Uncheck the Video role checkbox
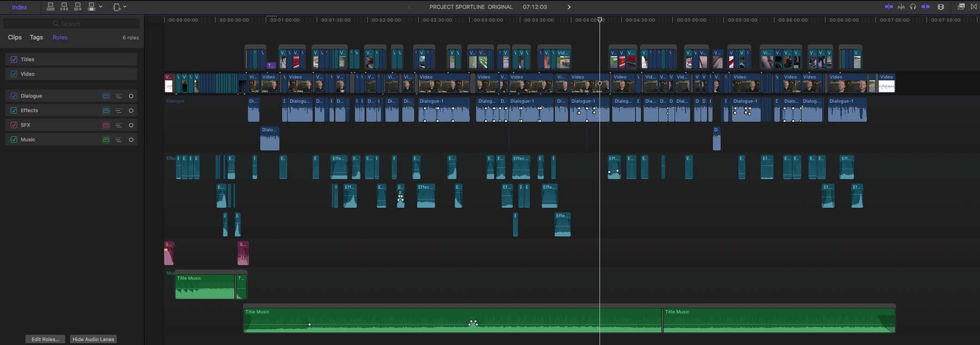The width and height of the screenshot is (980, 345). click(x=14, y=74)
